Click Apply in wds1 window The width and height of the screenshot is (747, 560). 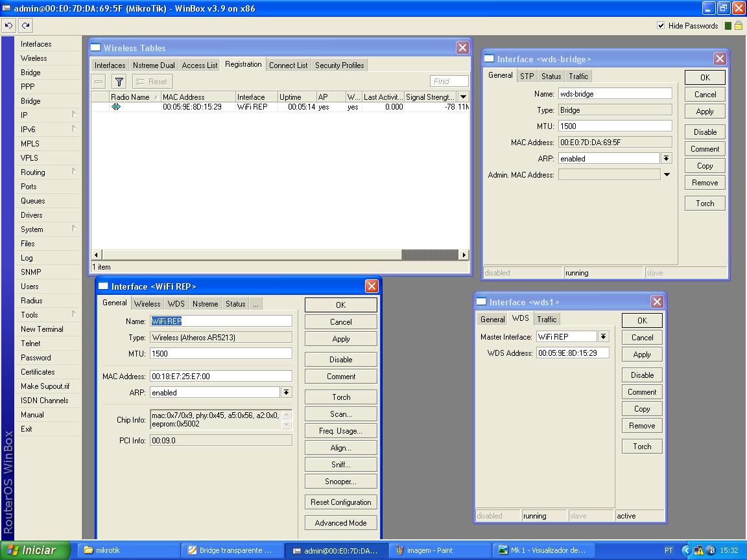click(642, 355)
